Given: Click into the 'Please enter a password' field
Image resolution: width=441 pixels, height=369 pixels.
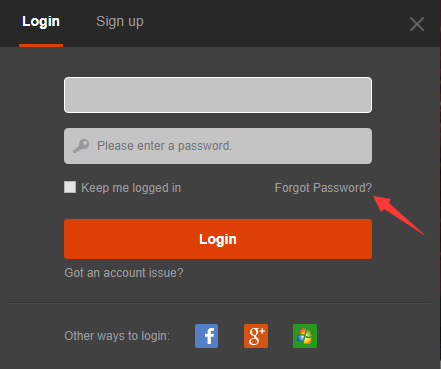Looking at the screenshot, I should coord(218,146).
